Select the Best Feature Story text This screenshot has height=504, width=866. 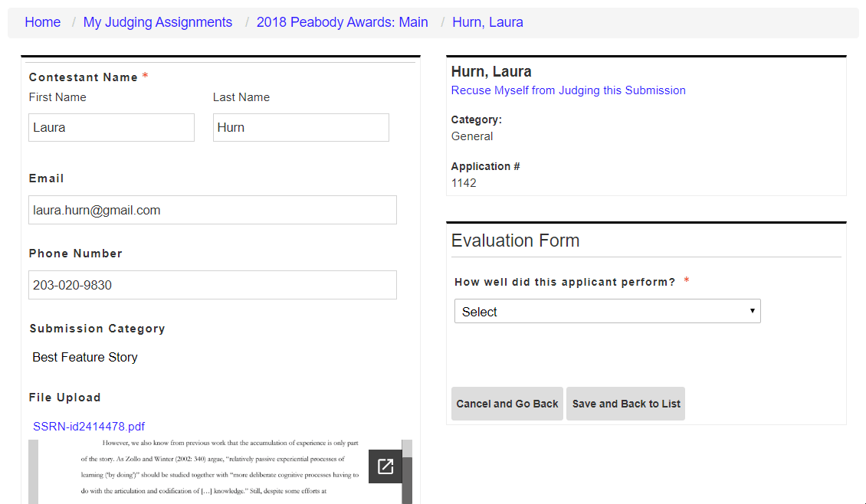(x=85, y=357)
